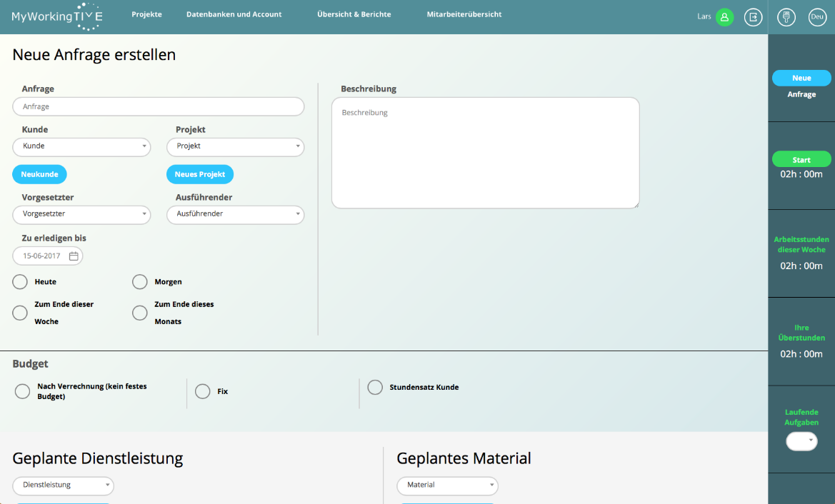Click the green Start timer button

(x=801, y=159)
